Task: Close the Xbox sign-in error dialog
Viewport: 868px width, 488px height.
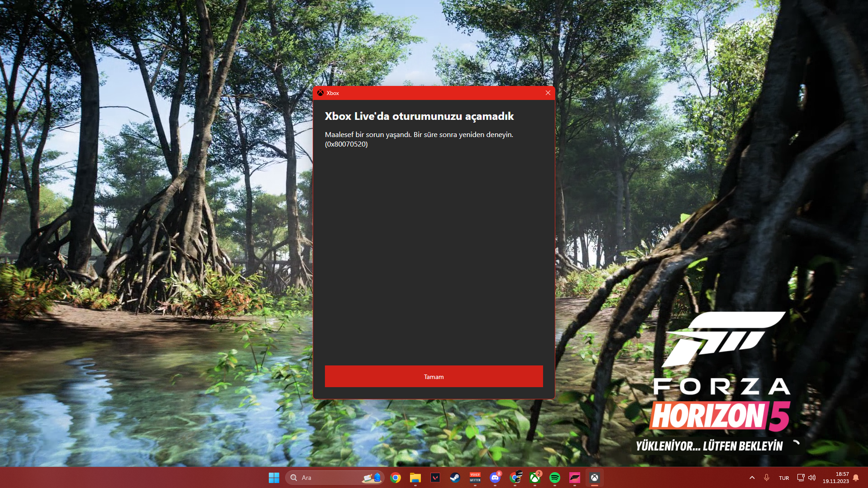Action: 548,93
